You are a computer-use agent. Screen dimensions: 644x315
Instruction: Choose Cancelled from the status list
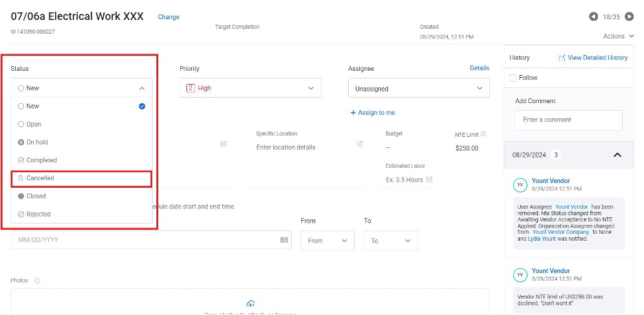tap(40, 178)
